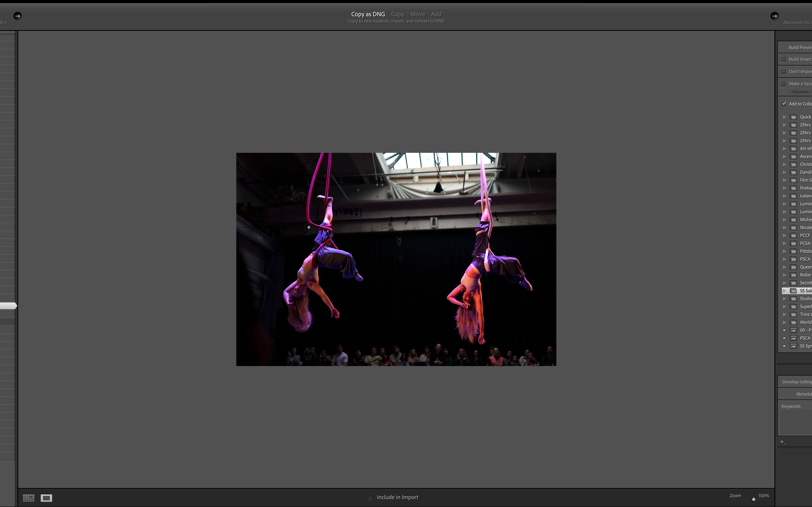Adjust the Zoom slider handle
812x507 pixels.
[x=754, y=499]
